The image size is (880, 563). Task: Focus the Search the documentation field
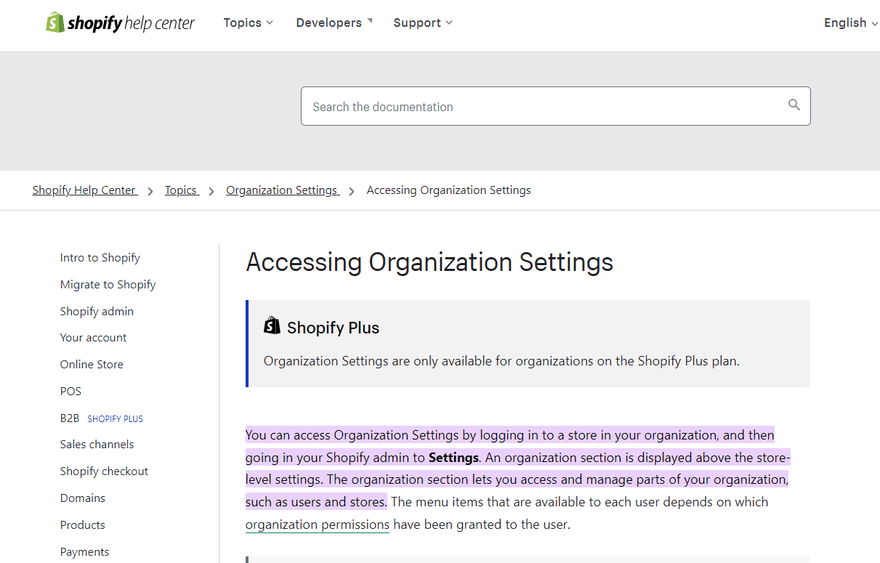coord(555,106)
